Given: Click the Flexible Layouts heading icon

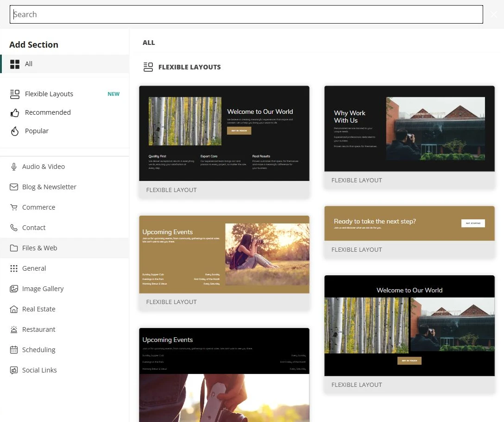Looking at the screenshot, I should point(148,67).
